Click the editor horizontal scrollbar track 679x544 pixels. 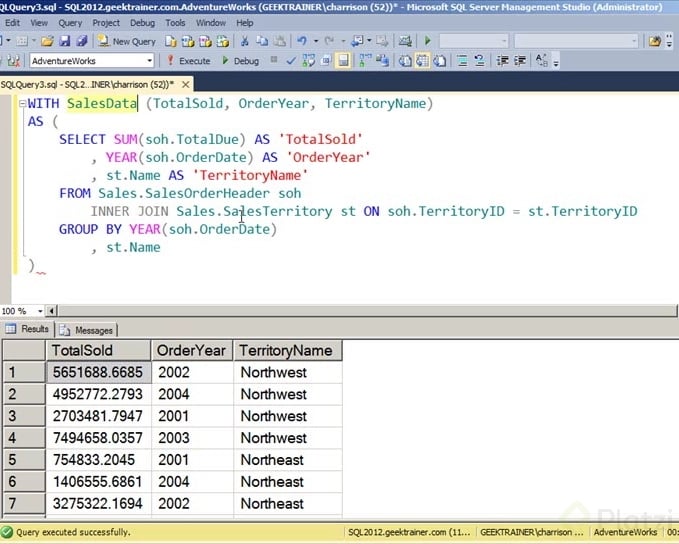click(367, 311)
